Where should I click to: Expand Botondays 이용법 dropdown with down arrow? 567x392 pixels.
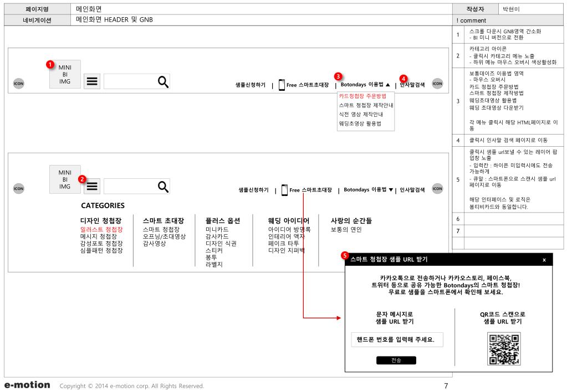click(x=391, y=190)
